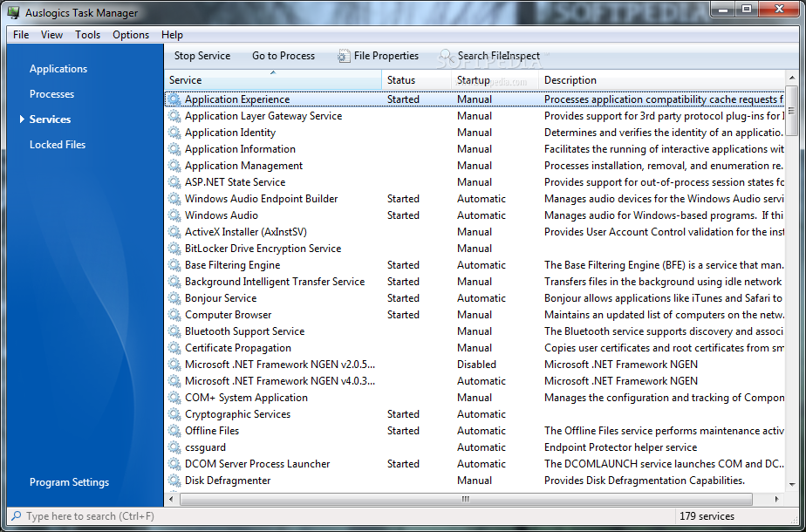Click the Computer Browser service name
Screen dimensions: 806x532
pos(228,315)
